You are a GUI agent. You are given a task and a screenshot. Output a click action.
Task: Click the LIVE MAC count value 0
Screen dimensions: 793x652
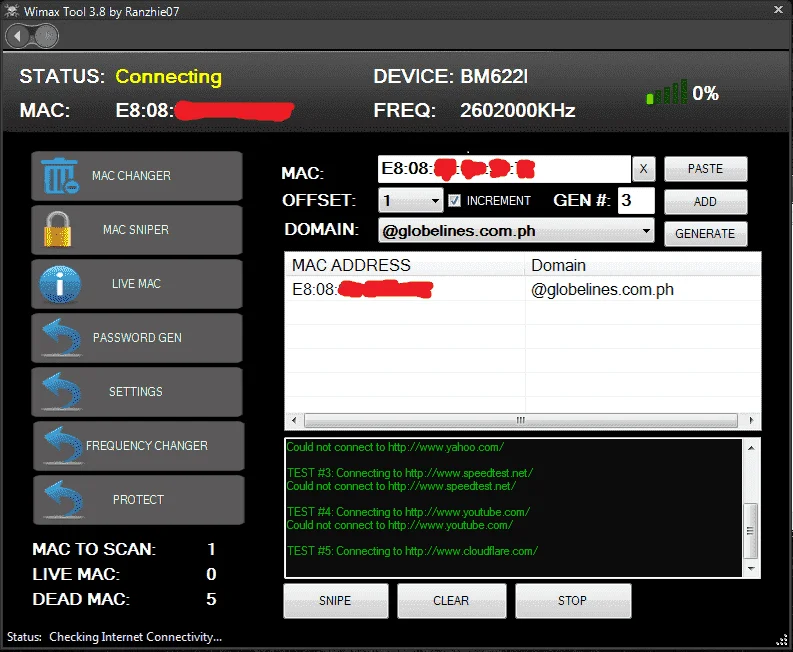[211, 574]
